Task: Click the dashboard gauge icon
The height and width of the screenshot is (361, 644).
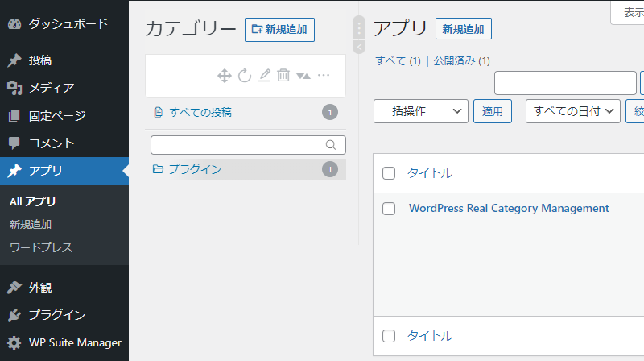Action: coord(14,24)
